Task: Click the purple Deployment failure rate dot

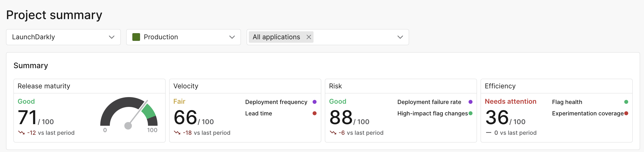Action: pyautogui.click(x=471, y=102)
